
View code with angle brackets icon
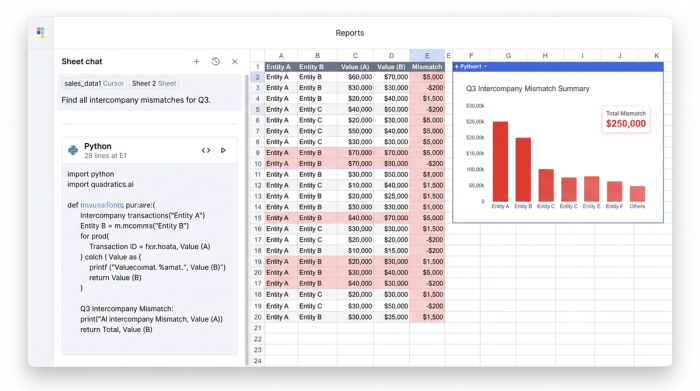click(206, 150)
